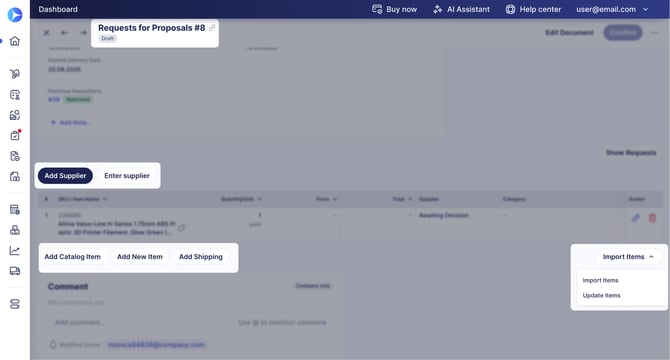This screenshot has width=670, height=360.
Task: Open the approvals clipboard icon with red dot
Action: click(x=15, y=135)
